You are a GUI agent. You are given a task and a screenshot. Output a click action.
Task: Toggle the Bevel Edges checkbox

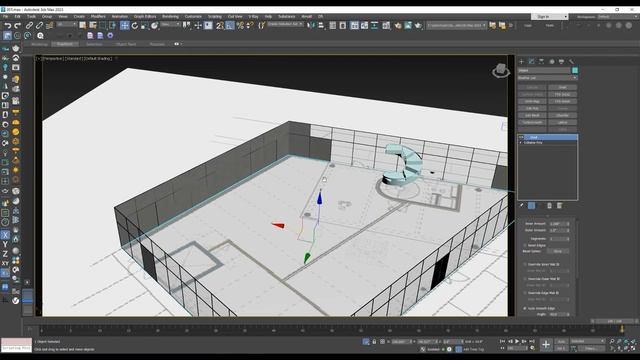[x=525, y=245]
